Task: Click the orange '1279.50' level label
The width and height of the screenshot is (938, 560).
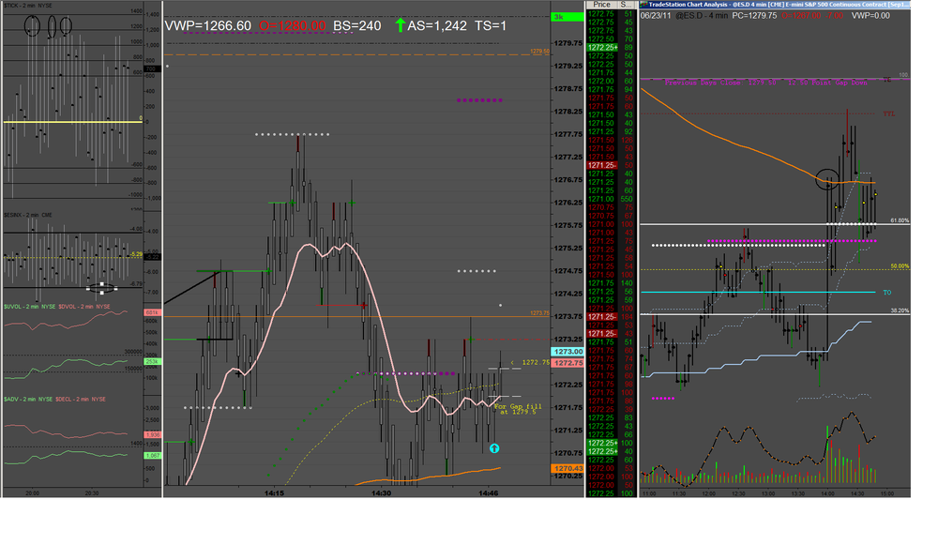Action: (539, 52)
